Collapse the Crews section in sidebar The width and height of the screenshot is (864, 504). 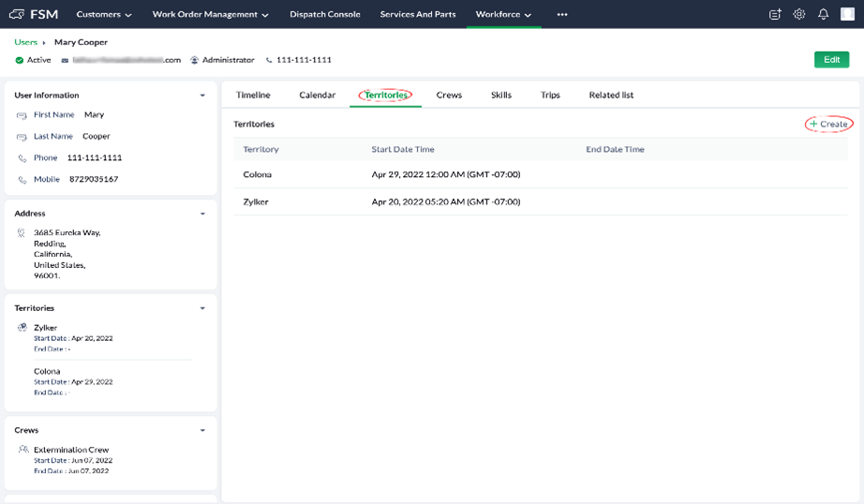202,430
